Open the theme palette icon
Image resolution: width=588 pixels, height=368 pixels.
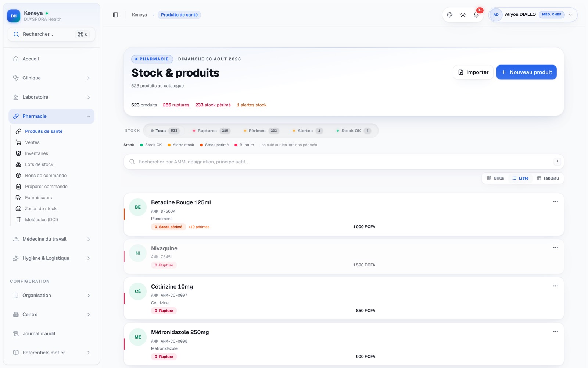450,15
